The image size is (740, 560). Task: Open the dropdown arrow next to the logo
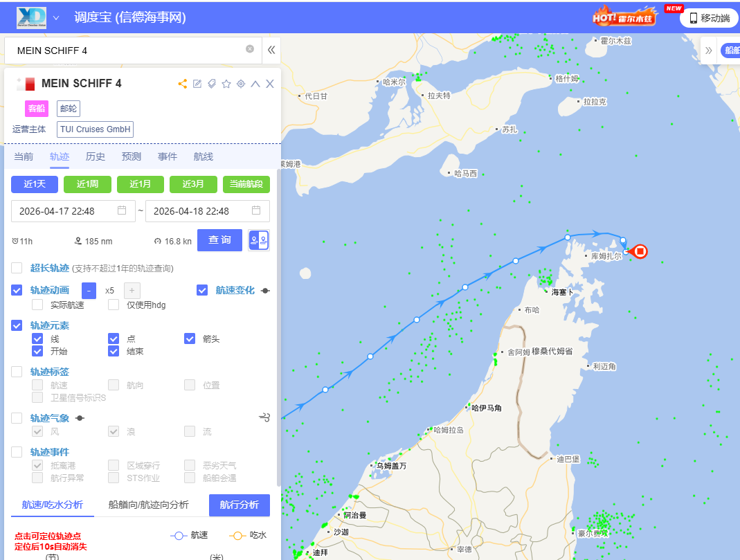[56, 17]
